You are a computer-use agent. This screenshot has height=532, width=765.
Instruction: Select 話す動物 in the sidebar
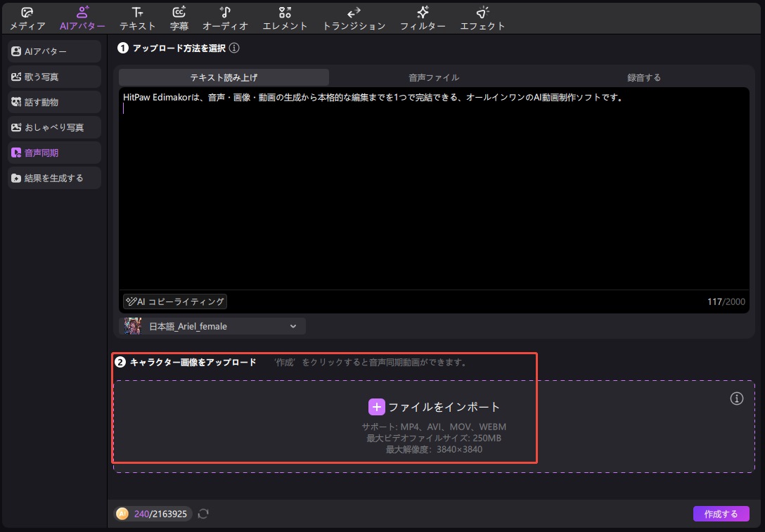[x=54, y=102]
